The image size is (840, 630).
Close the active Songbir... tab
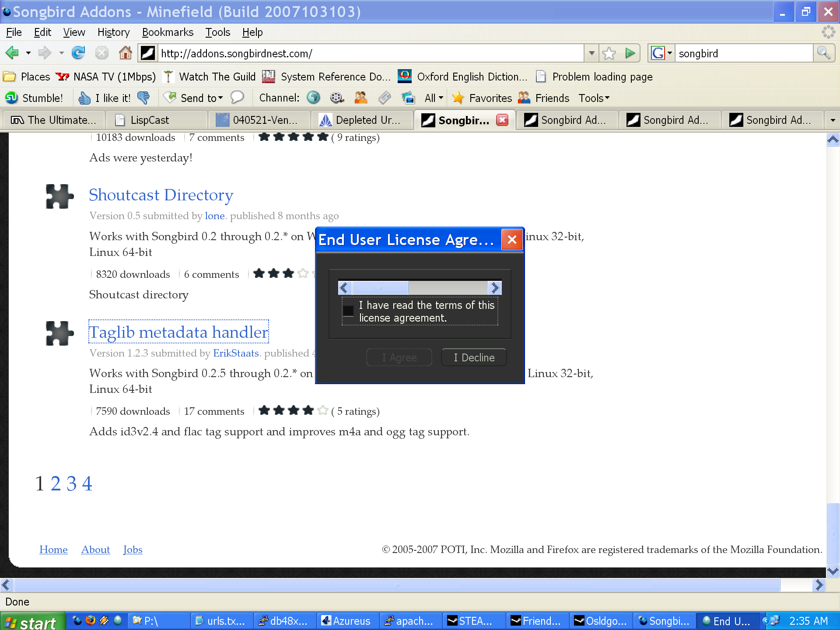502,120
